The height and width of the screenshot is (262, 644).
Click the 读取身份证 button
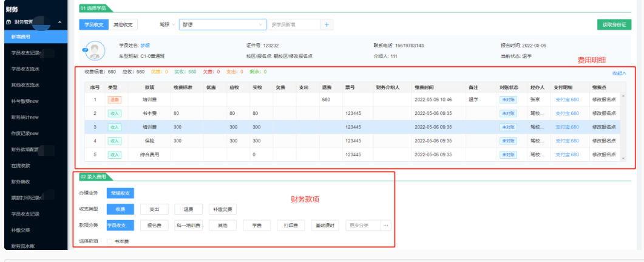[x=613, y=25]
